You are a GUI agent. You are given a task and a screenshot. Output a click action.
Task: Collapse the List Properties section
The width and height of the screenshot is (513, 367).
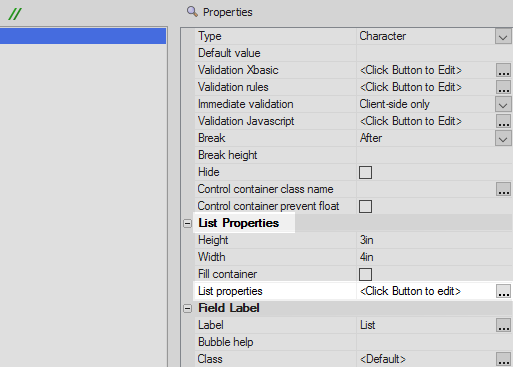point(188,224)
